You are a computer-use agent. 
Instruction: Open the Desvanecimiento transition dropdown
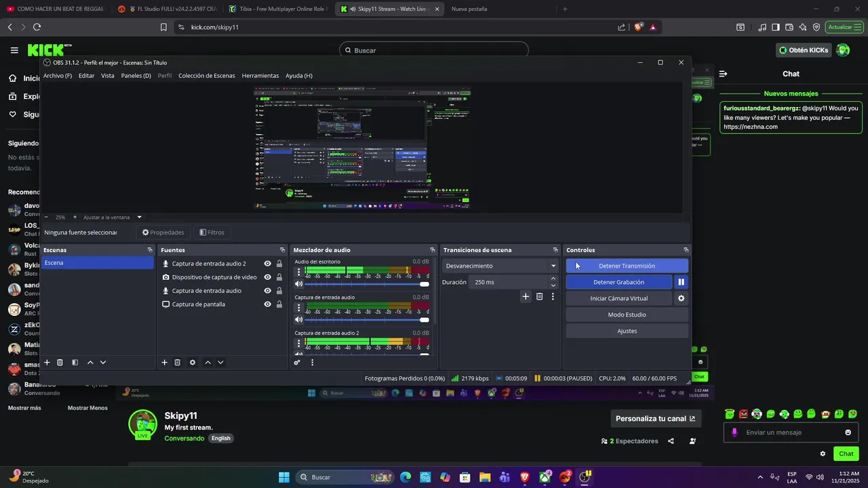(x=500, y=266)
